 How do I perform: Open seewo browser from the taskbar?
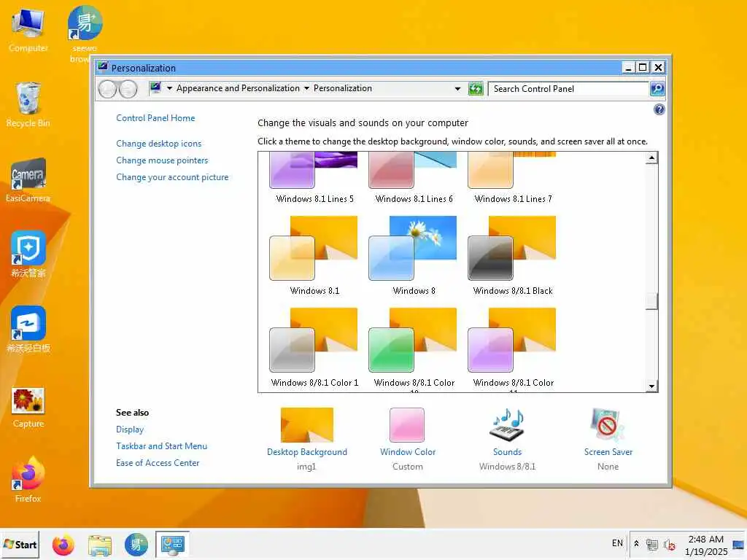pos(136,545)
